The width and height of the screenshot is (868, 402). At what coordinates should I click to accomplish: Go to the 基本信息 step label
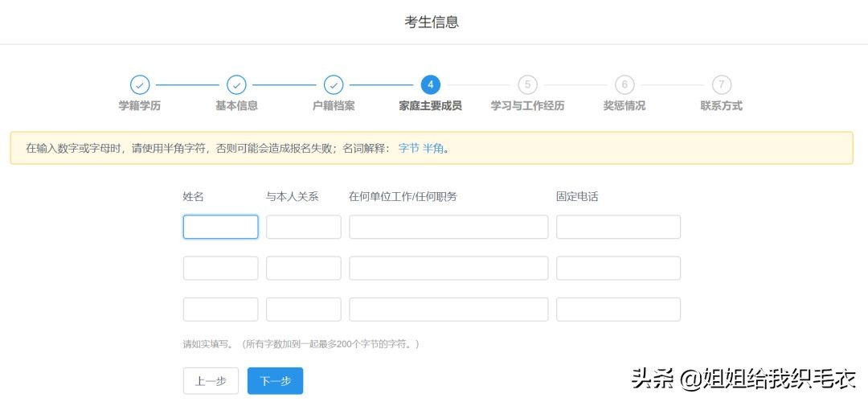[x=237, y=106]
